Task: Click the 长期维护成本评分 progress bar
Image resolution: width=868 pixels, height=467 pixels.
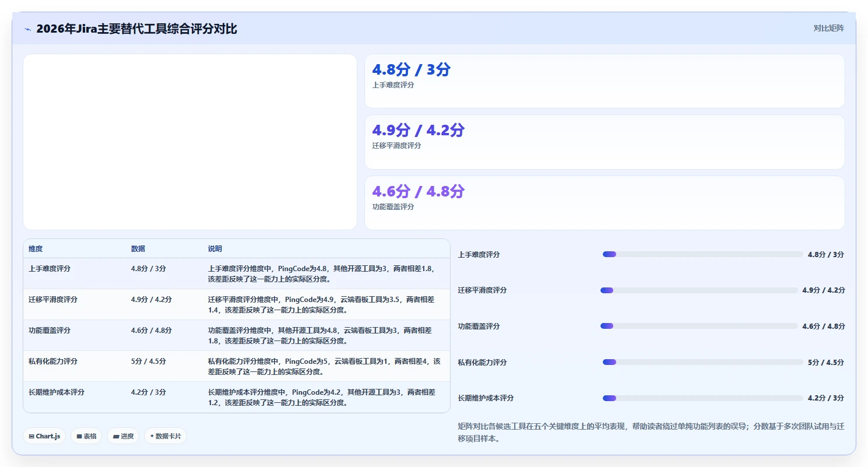Action: (x=702, y=398)
